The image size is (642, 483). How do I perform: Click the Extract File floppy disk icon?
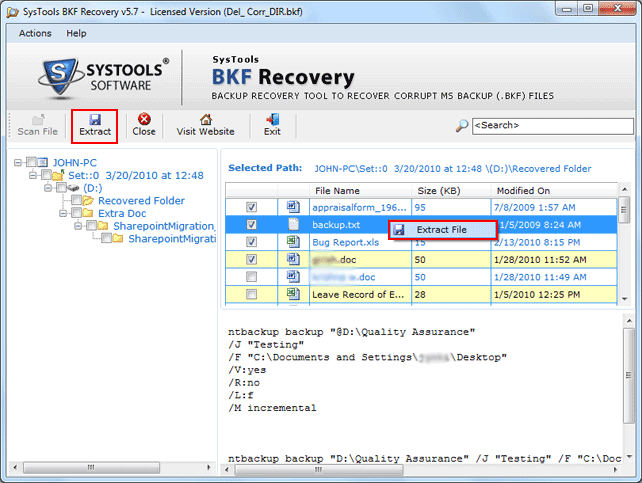[x=399, y=230]
